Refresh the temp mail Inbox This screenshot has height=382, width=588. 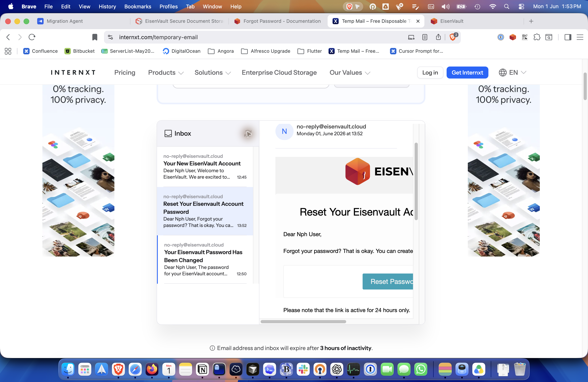coord(248,133)
